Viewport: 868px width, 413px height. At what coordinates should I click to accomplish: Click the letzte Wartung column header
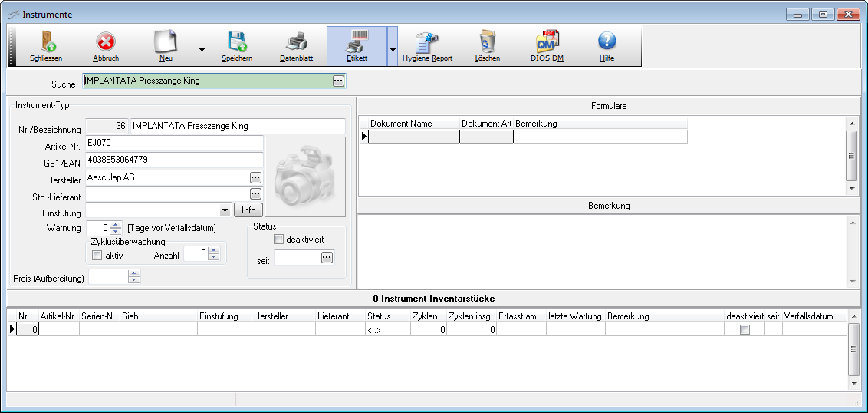point(574,316)
